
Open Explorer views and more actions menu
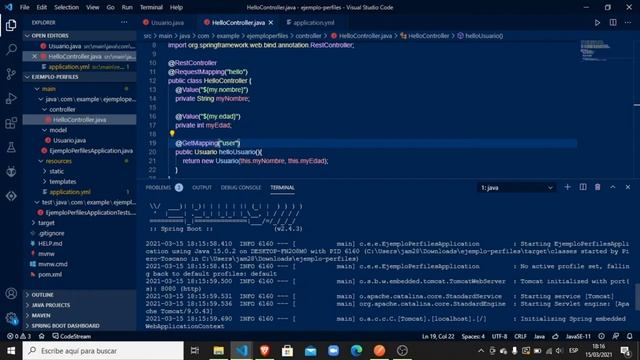(x=124, y=22)
